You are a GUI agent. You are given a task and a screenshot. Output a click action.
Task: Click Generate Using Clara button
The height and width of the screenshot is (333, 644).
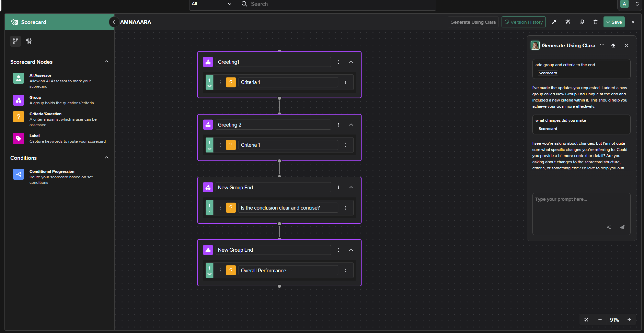pos(473,22)
